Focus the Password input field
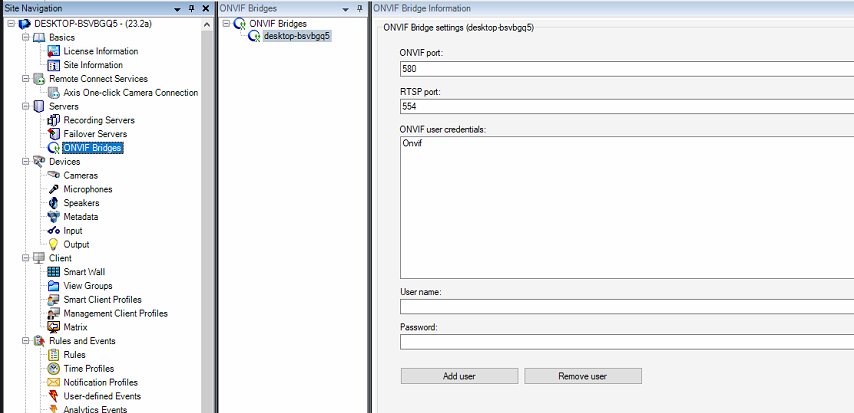Image resolution: width=854 pixels, height=413 pixels. click(x=625, y=342)
